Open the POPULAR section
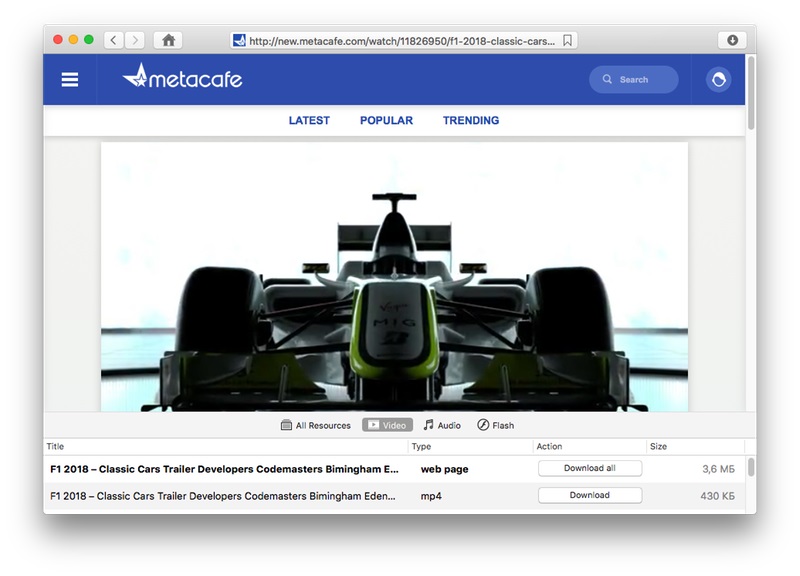This screenshot has height=576, width=800. tap(386, 120)
